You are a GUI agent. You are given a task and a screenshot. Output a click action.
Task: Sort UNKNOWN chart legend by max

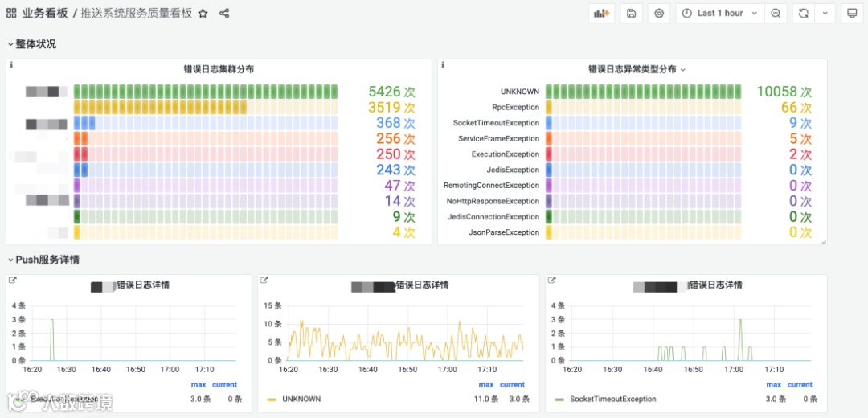(x=486, y=384)
